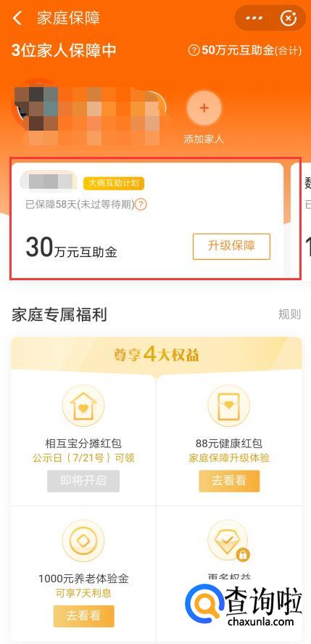Screen dimensions: 311x644
Task: Close the mini program with the circle icon
Action: pos(288,18)
